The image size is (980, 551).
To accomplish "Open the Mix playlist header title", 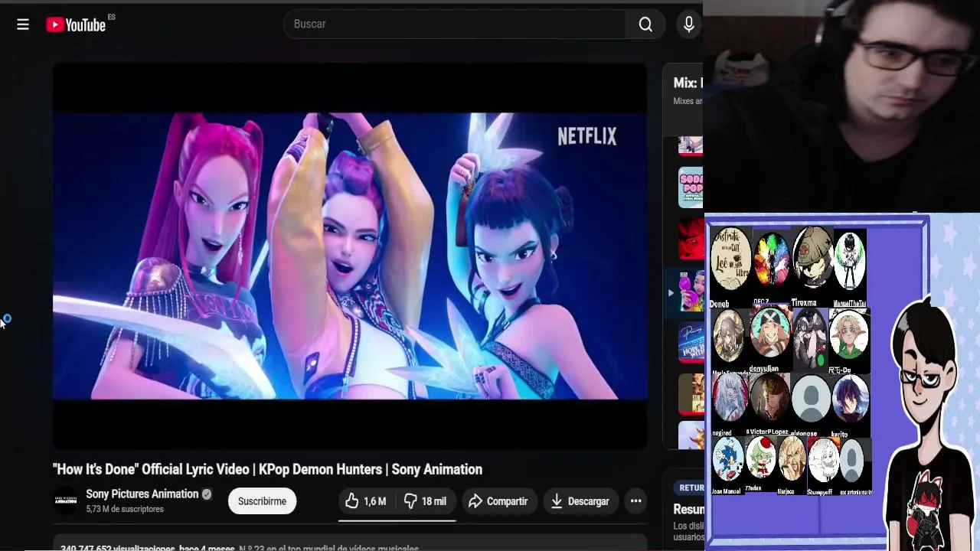I will (688, 83).
